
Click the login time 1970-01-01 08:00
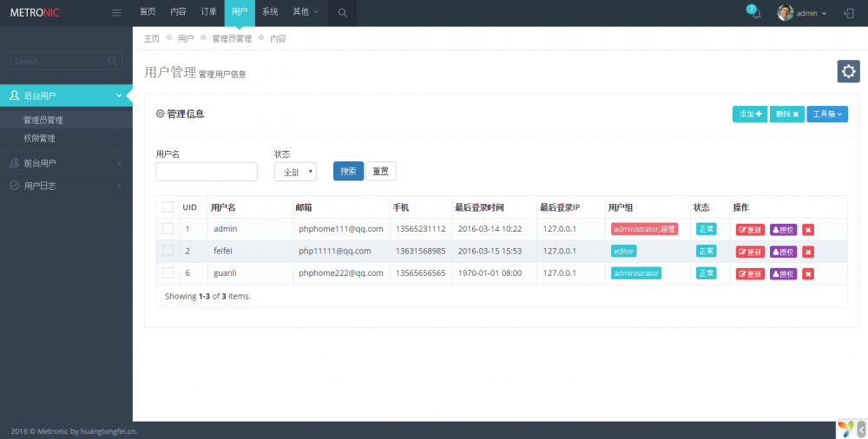point(490,273)
